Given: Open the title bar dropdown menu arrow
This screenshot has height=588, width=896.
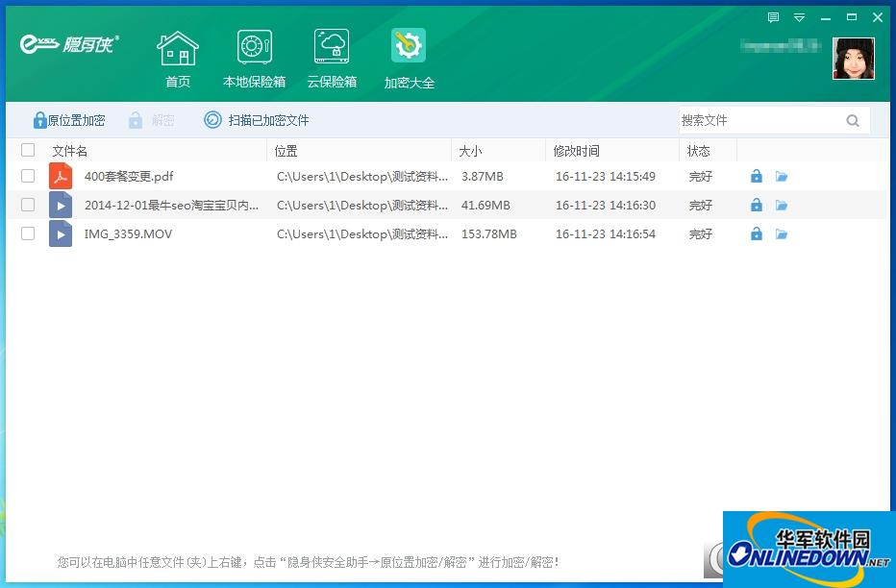Looking at the screenshot, I should (799, 17).
